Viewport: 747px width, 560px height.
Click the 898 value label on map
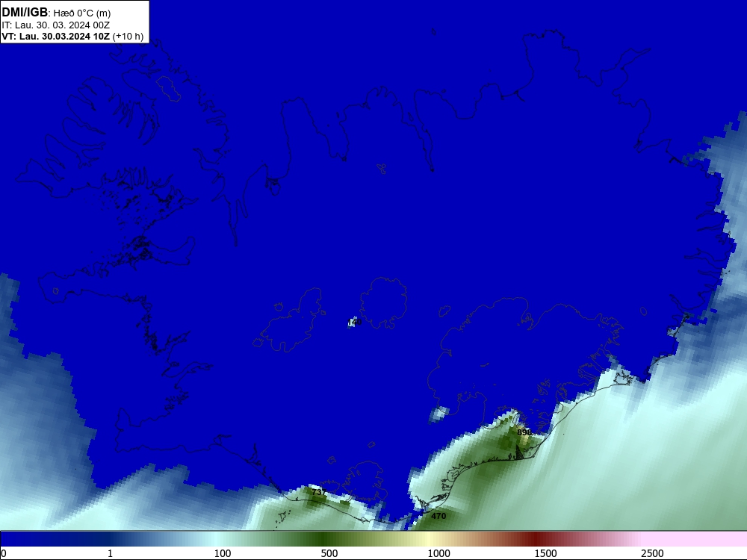click(x=524, y=432)
